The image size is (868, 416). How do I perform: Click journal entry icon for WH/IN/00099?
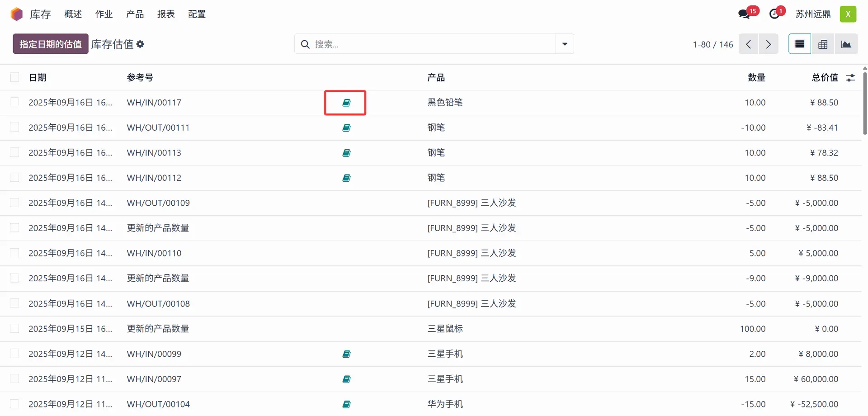point(346,354)
